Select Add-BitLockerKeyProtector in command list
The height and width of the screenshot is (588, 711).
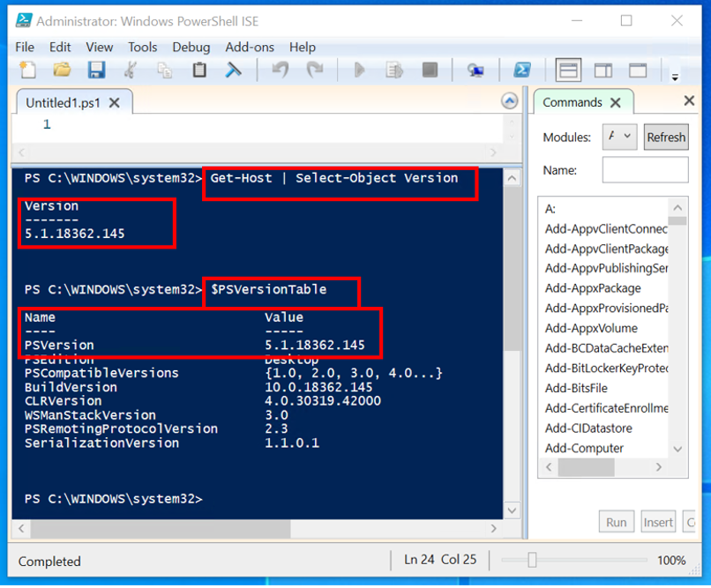[606, 368]
